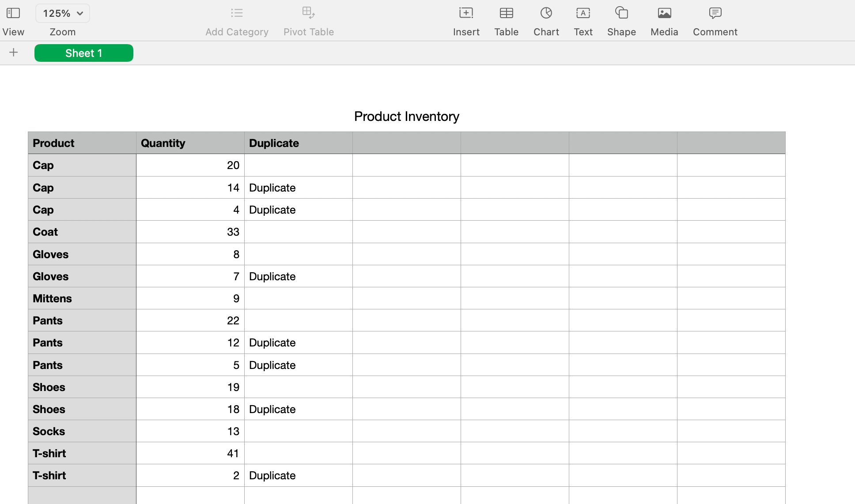The height and width of the screenshot is (504, 855).
Task: Select the cell containing 41
Action: (190, 453)
